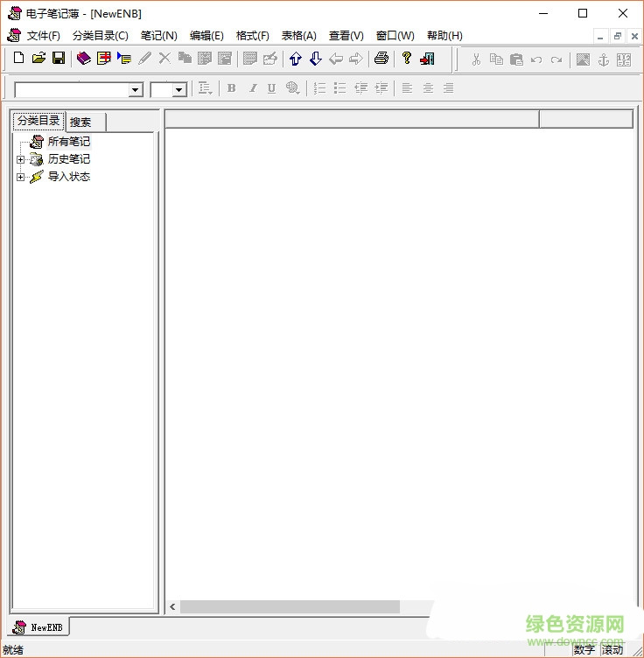Click the purple book category icon
Image resolution: width=644 pixels, height=658 pixels.
[x=84, y=58]
